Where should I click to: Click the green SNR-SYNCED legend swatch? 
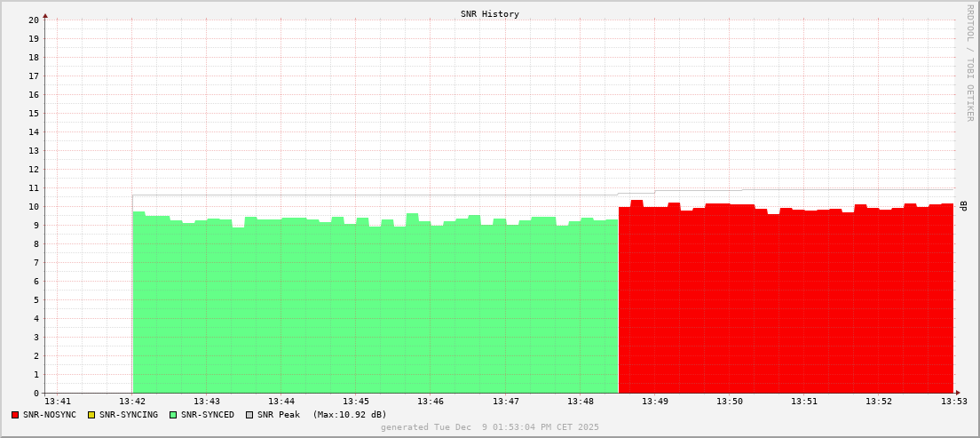pyautogui.click(x=173, y=415)
